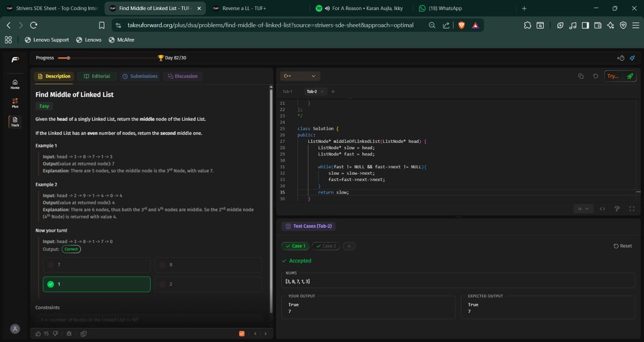The height and width of the screenshot is (342, 644).
Task: Select answer option 8
Action: (x=208, y=265)
